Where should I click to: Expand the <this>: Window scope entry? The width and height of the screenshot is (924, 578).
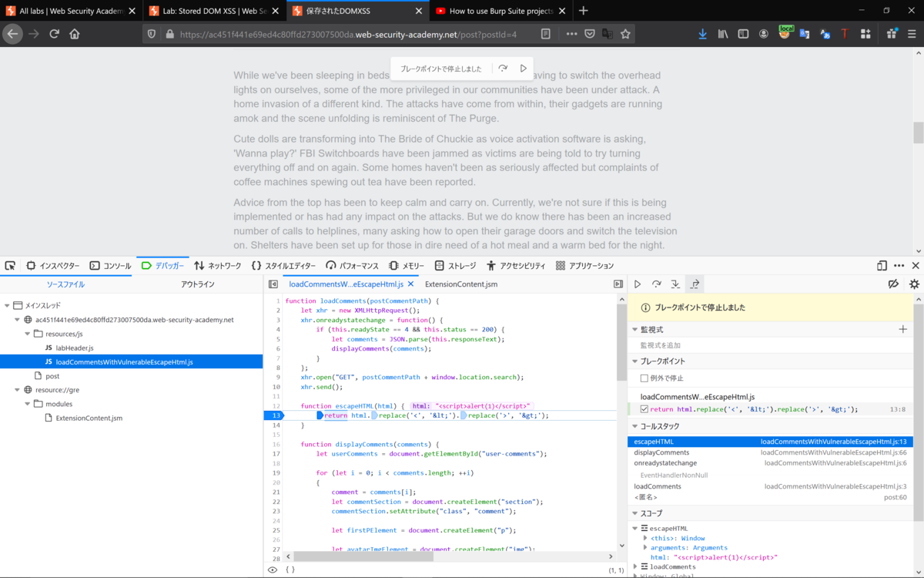click(645, 538)
